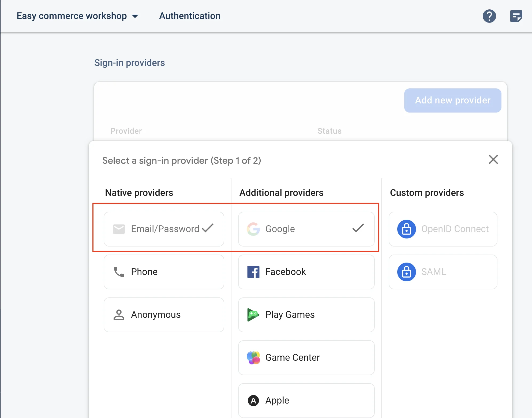Select the Google sign-in provider
This screenshot has width=532, height=418.
click(306, 229)
